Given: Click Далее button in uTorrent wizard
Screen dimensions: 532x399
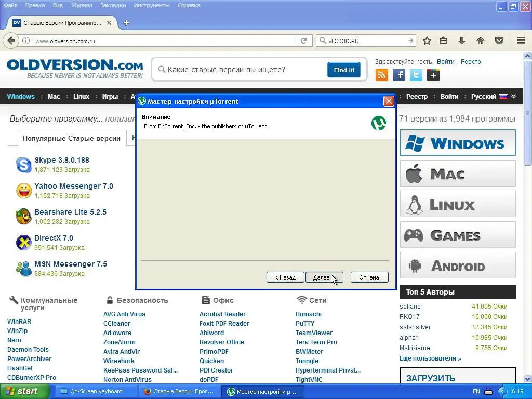Looking at the screenshot, I should coord(324,277).
